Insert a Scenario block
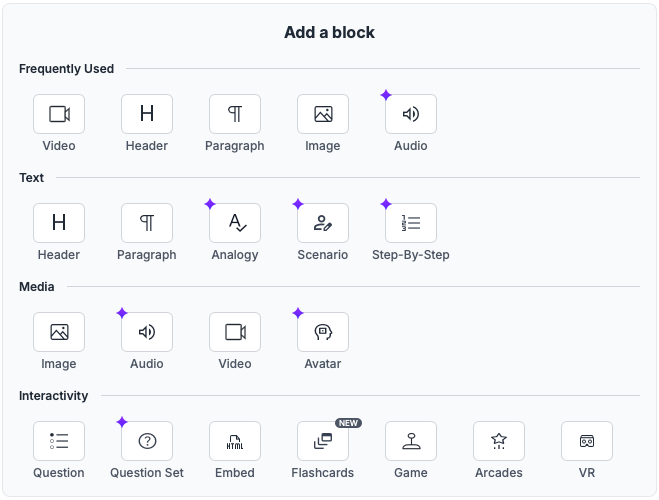 coord(323,223)
